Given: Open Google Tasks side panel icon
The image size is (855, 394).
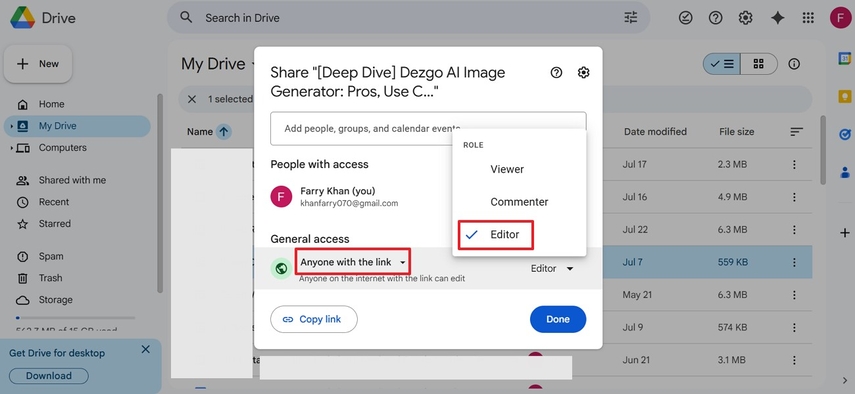Looking at the screenshot, I should pyautogui.click(x=845, y=135).
